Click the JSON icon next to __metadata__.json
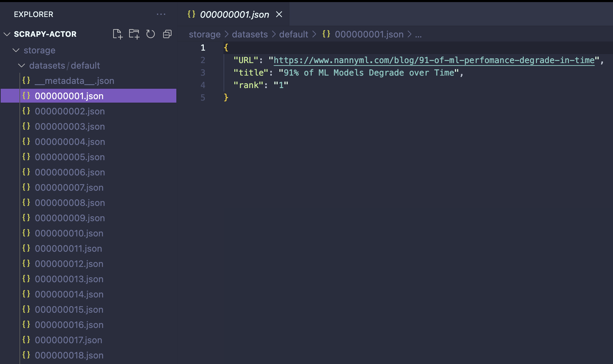This screenshot has width=613, height=364. pyautogui.click(x=26, y=80)
